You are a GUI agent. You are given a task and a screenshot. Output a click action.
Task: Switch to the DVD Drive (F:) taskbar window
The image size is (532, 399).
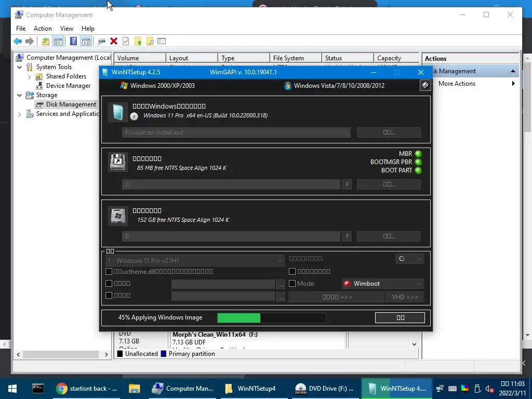click(x=324, y=389)
